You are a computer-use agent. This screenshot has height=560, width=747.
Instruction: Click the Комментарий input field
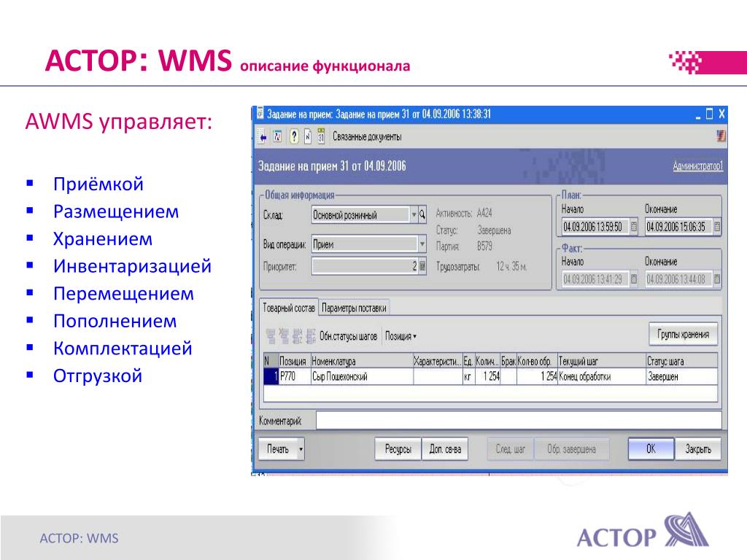(519, 421)
